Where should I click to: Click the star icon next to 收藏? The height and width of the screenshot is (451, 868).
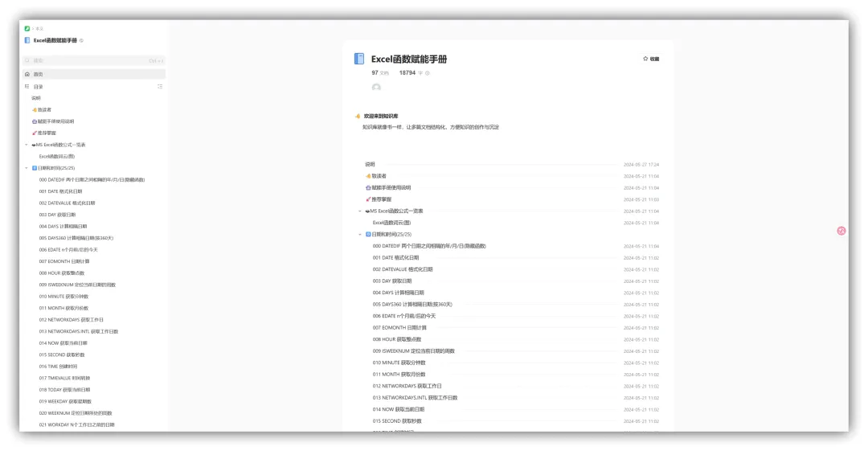point(645,59)
